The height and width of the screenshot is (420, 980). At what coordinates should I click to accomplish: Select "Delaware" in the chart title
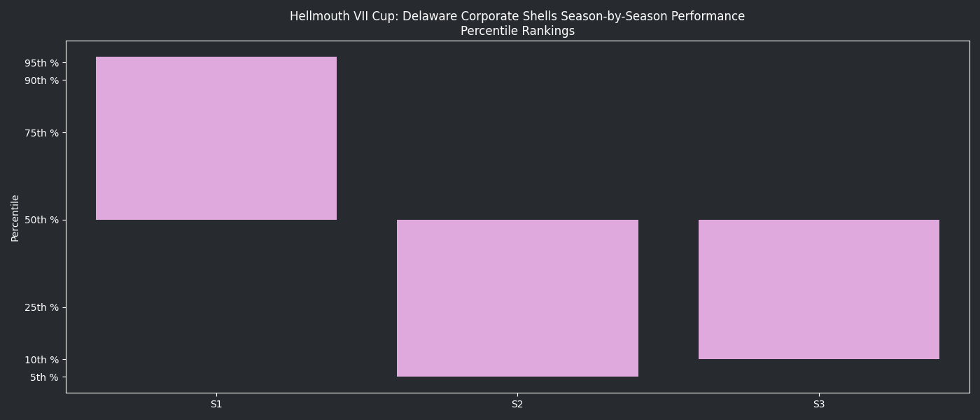(430, 16)
